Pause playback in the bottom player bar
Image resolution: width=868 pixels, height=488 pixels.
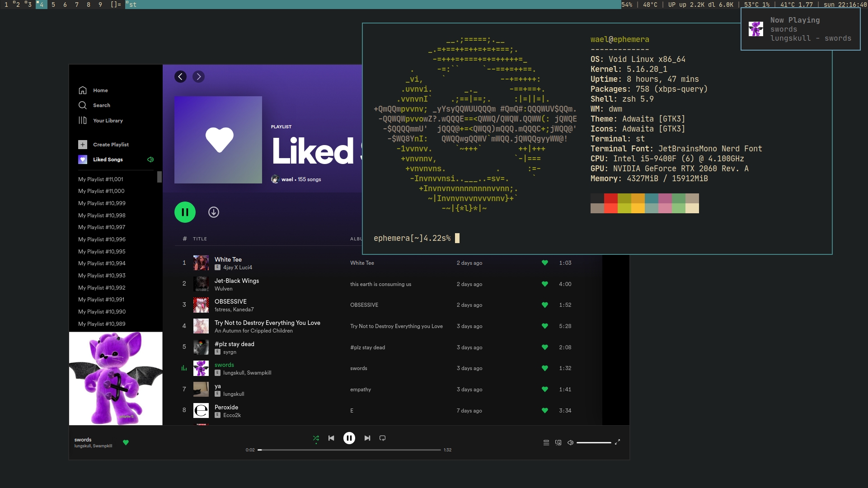click(349, 438)
